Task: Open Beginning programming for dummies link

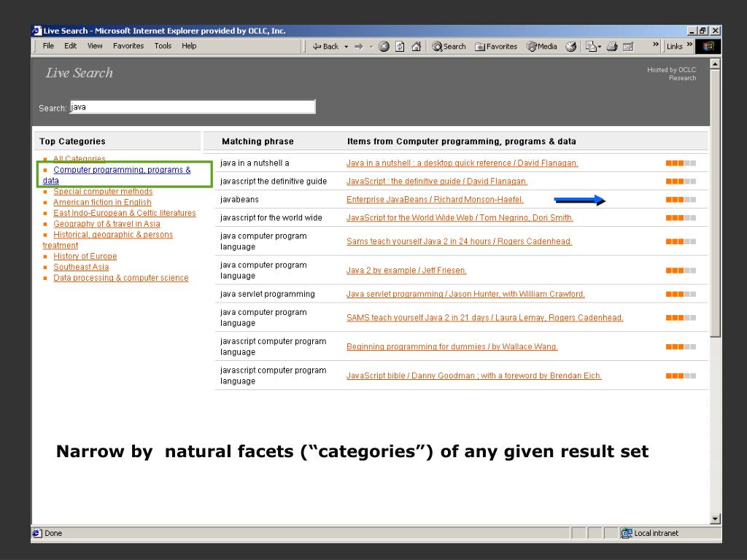Action: point(452,346)
